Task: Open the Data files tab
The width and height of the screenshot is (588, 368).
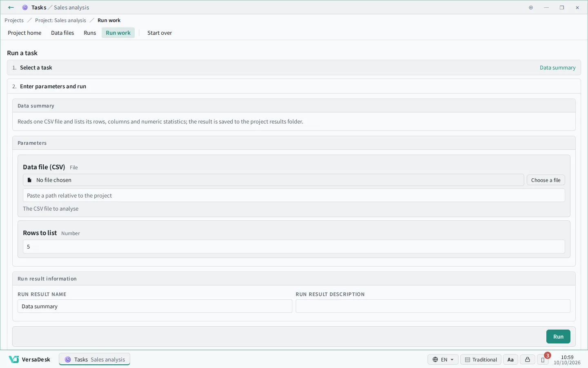Action: pyautogui.click(x=62, y=33)
